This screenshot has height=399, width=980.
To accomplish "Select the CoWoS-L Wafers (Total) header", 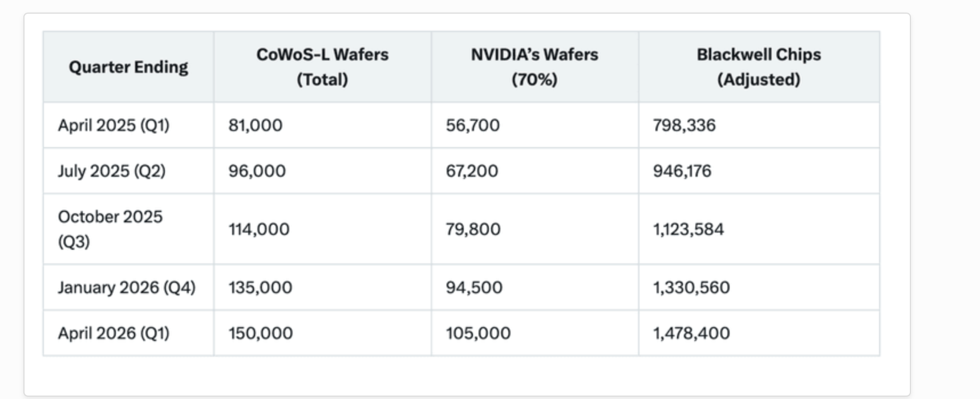I will tap(322, 67).
